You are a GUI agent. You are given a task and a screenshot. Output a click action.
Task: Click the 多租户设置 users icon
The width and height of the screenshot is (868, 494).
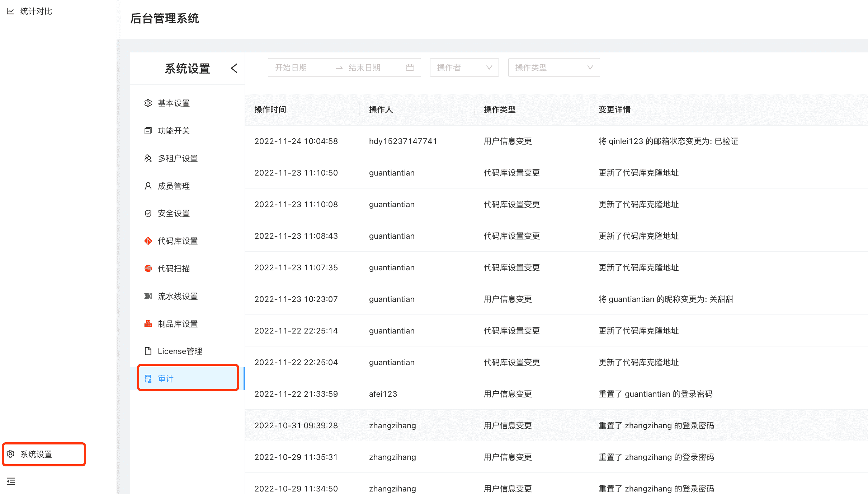point(148,158)
